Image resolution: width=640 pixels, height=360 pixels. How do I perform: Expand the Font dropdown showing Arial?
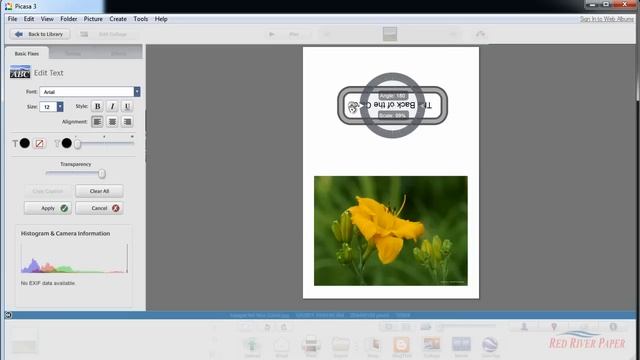[x=137, y=92]
